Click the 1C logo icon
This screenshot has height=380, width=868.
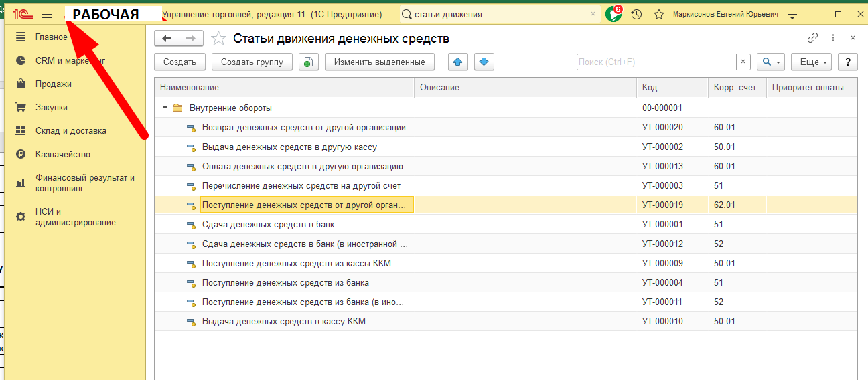(x=23, y=14)
